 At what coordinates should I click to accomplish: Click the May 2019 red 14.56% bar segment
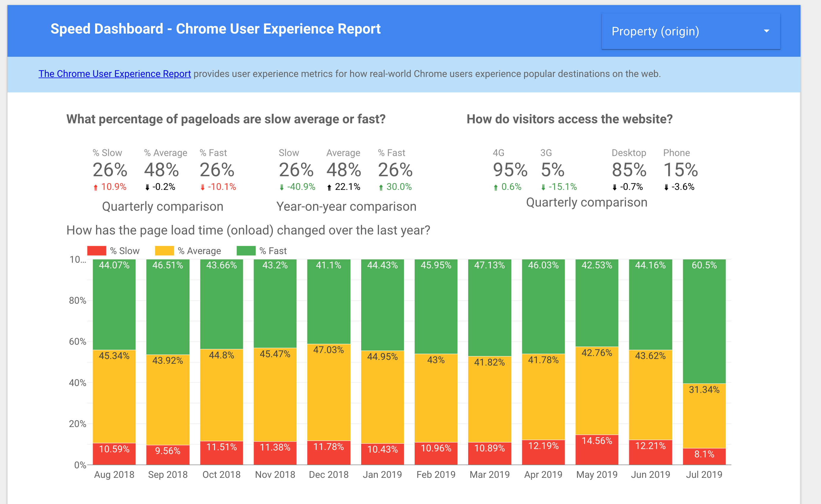[x=597, y=450]
